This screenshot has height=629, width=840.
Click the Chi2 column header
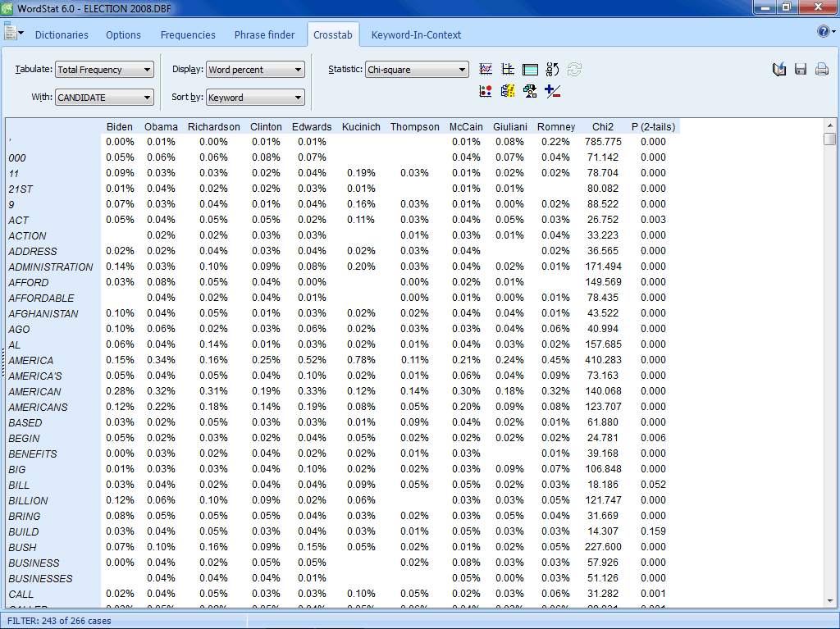602,127
